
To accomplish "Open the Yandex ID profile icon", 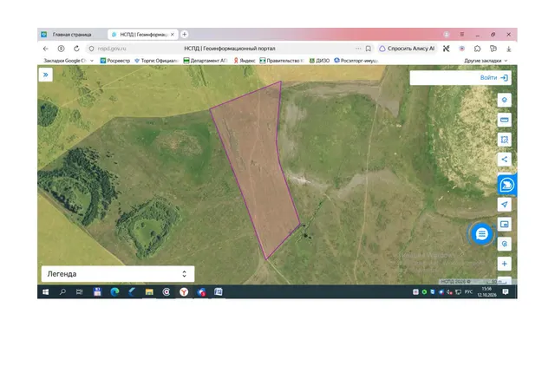I will click(x=61, y=49).
